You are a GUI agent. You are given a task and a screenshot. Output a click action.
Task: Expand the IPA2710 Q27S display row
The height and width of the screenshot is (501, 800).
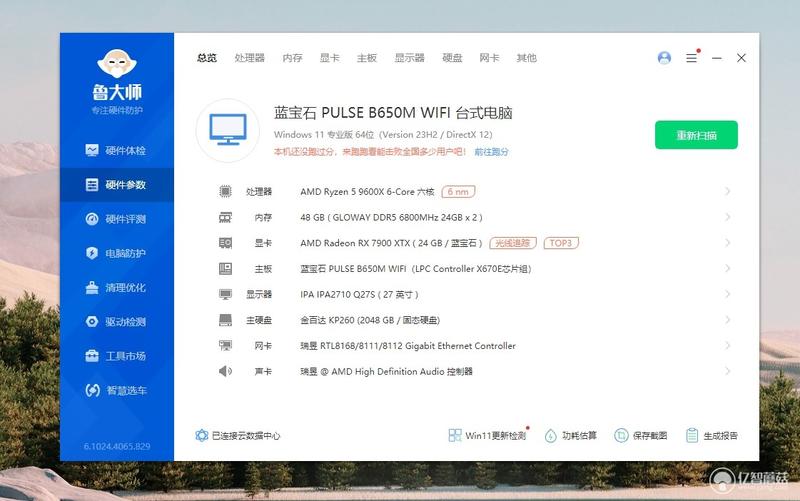(728, 294)
